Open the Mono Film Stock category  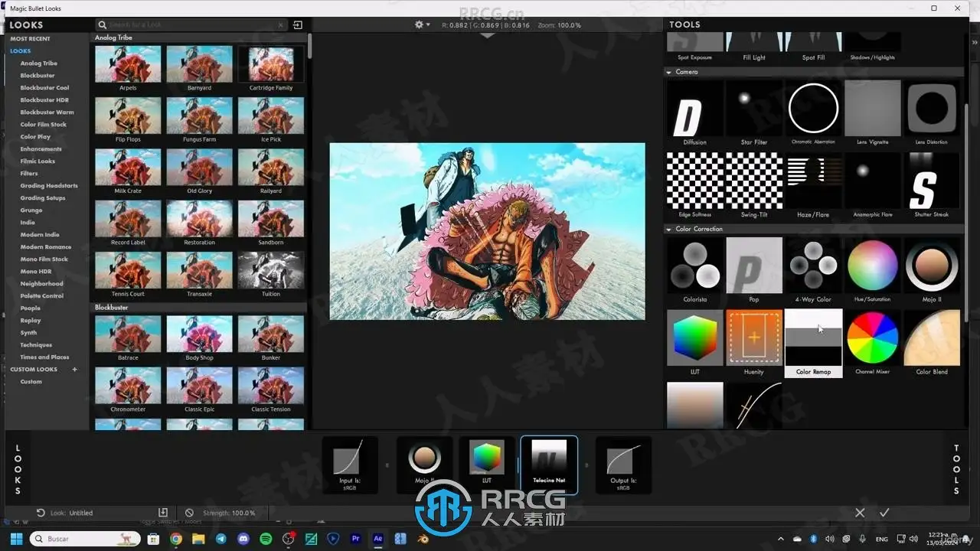44,259
